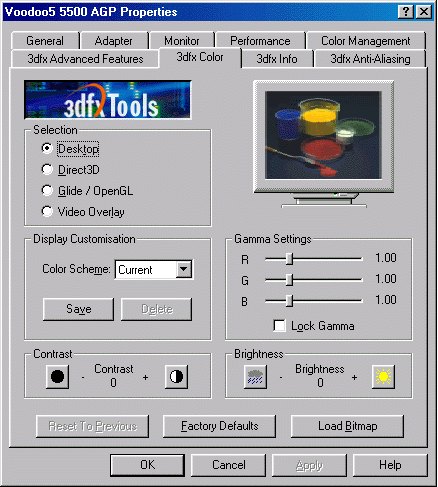Open the Color Scheme dropdown arrow

(184, 269)
